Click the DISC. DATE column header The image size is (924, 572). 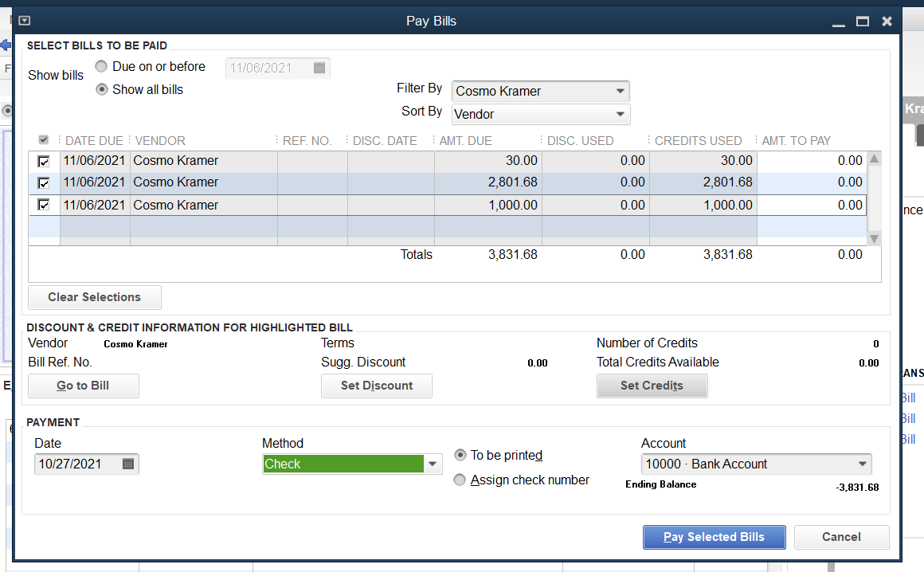point(385,141)
